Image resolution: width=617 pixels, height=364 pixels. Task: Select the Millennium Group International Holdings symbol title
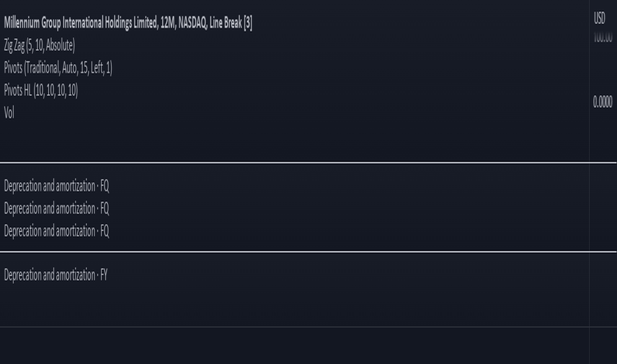tap(81, 23)
